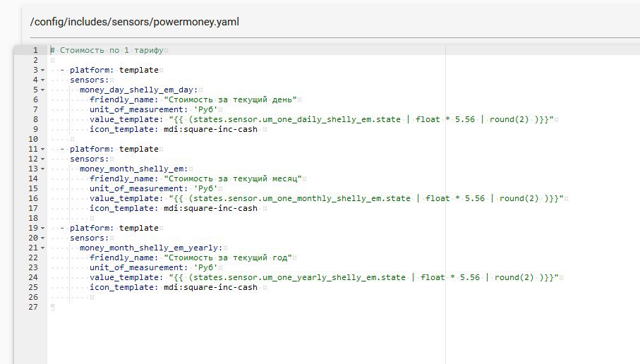Click value_template with um_one_yearly_shelly_em
Viewport: 640px width, 364px height.
tap(324, 277)
